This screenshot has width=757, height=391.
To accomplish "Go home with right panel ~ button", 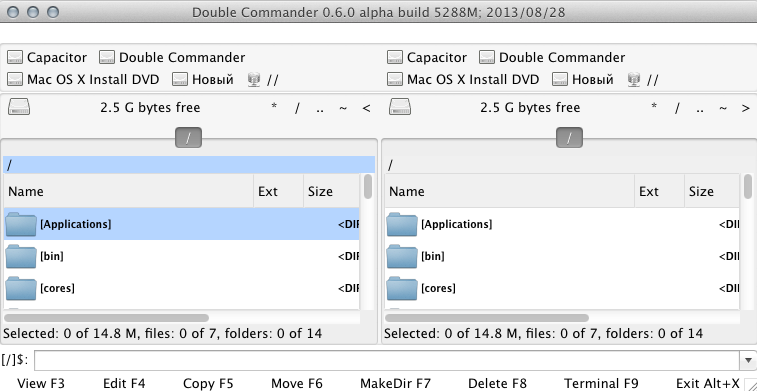I will tap(723, 107).
